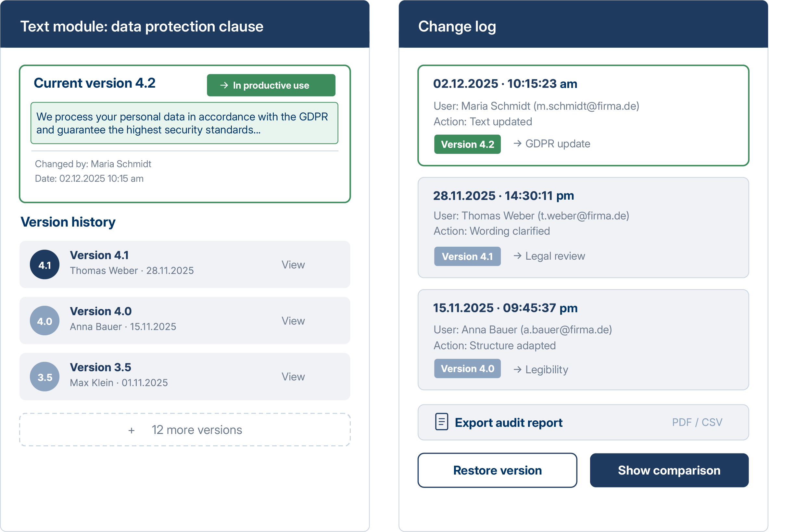Viewport: 795px width, 532px height.
Task: Click the 4.0 version circle badge
Action: coord(44,321)
